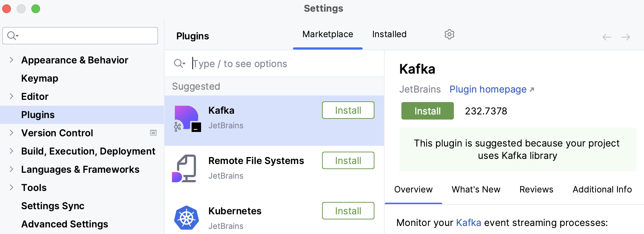The image size is (644, 234).
Task: Click the settings search magnifier icon
Action: pos(12,36)
